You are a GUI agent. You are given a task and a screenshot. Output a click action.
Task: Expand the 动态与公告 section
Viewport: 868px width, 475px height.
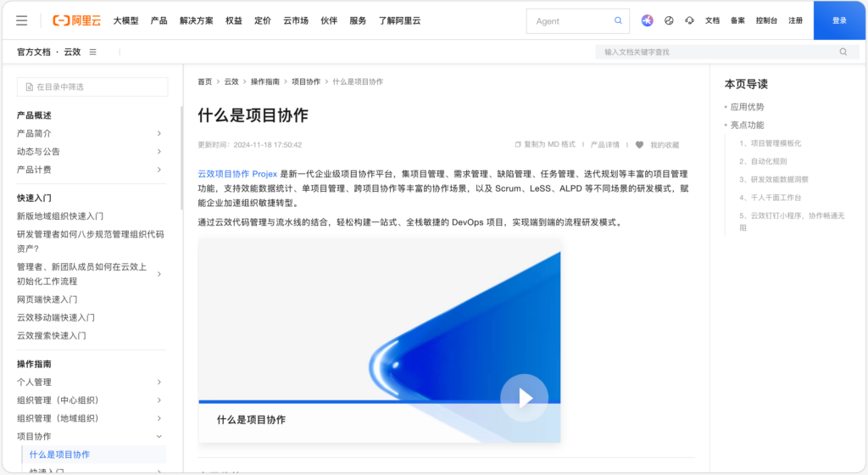(159, 152)
